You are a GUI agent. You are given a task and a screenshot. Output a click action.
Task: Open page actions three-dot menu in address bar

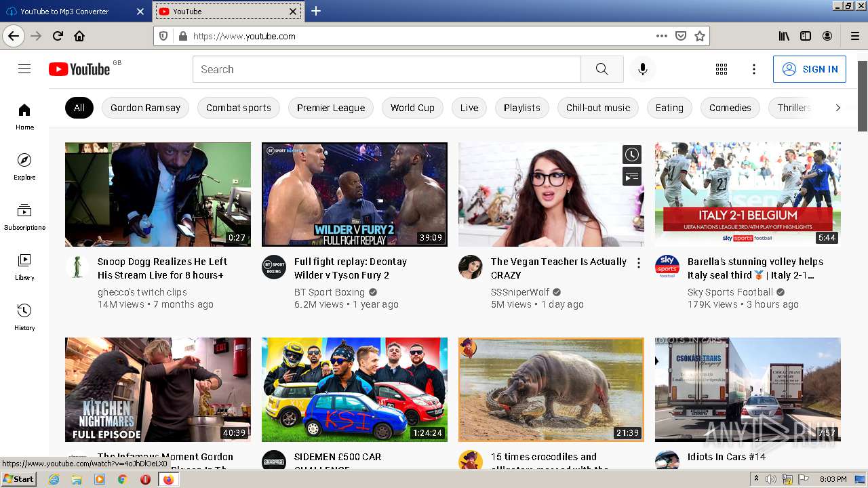point(662,36)
